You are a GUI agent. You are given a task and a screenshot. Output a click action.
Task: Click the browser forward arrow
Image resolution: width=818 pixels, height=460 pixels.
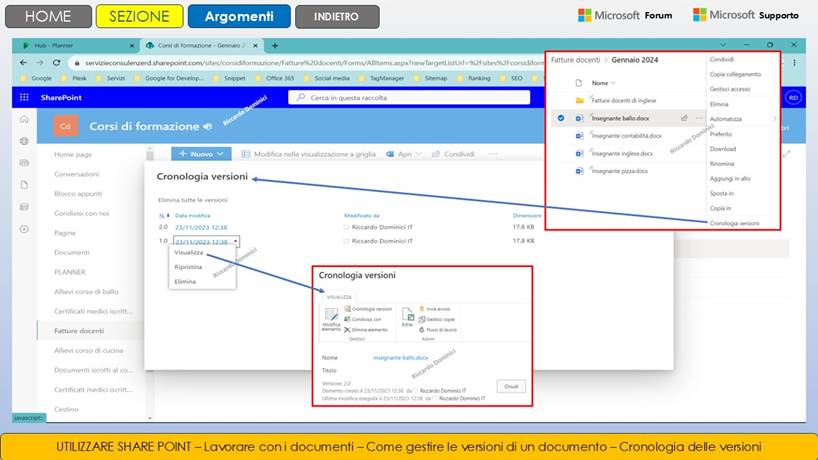pyautogui.click(x=40, y=63)
